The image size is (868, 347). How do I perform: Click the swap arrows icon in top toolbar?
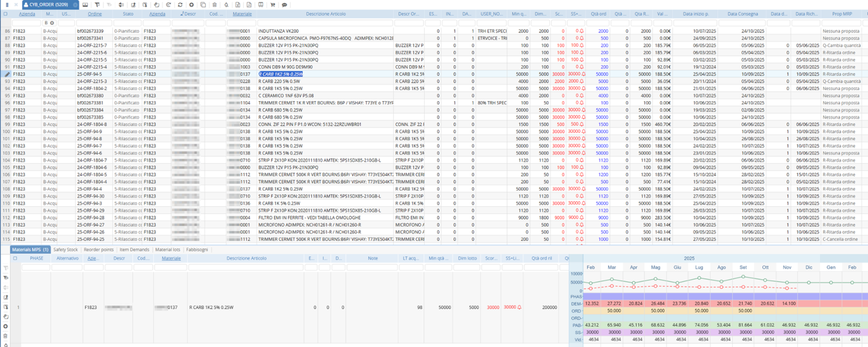[x=121, y=4]
